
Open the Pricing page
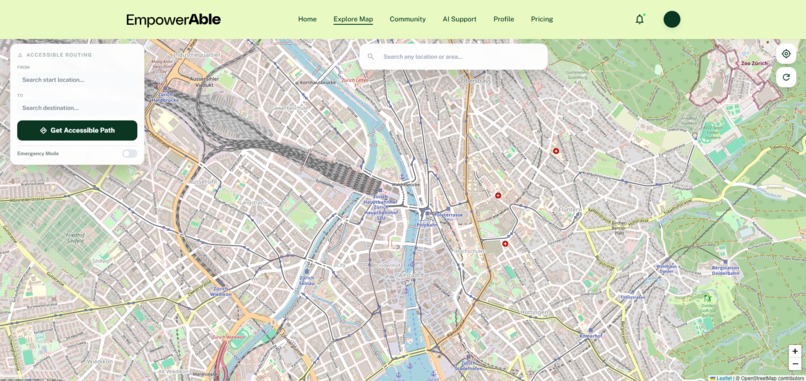point(542,19)
